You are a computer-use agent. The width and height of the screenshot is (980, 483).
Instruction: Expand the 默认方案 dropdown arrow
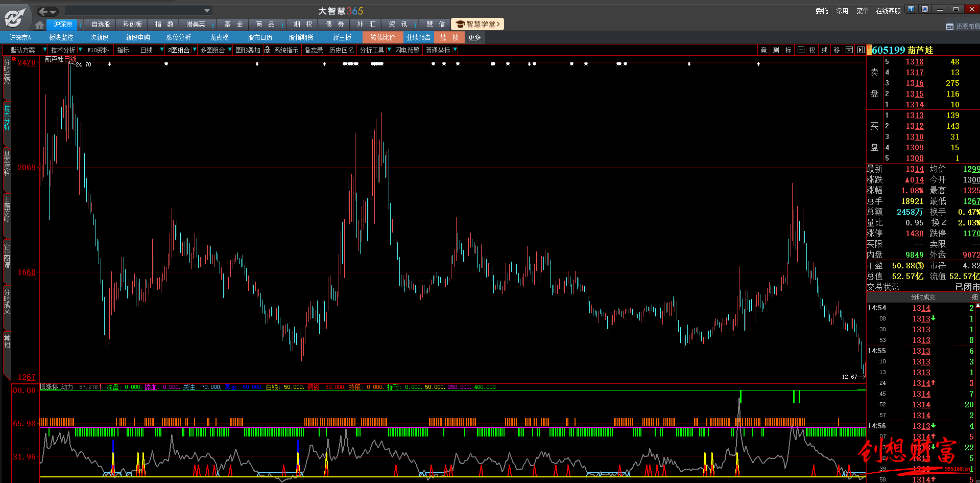tap(44, 50)
